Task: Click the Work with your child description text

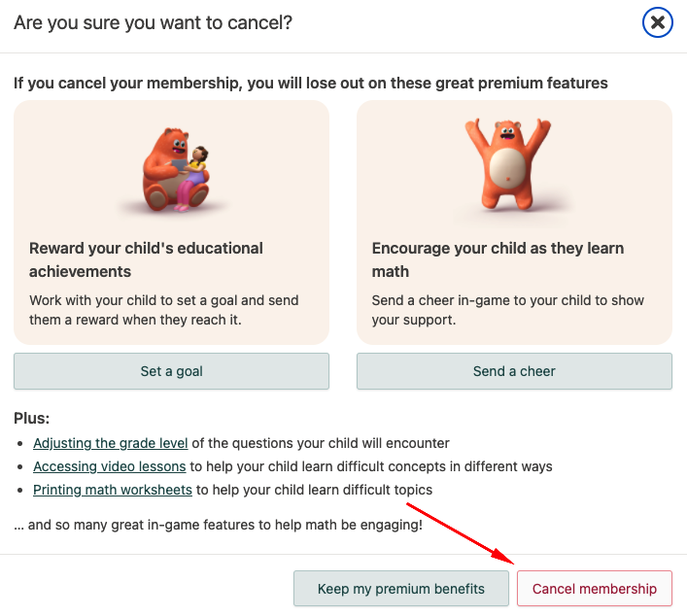Action: click(164, 310)
